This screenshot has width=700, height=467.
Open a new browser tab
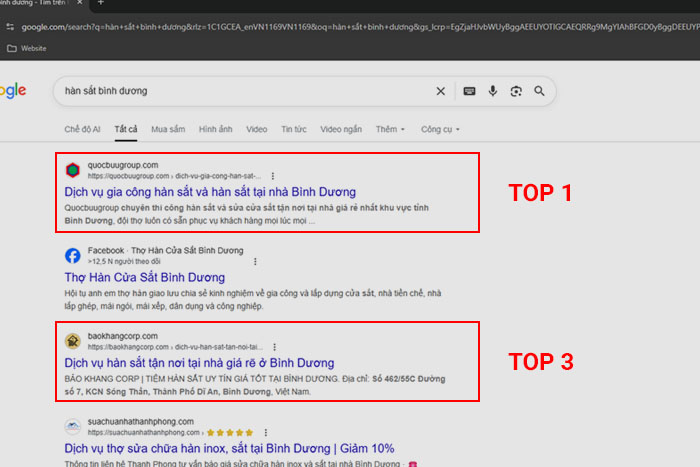100,3
